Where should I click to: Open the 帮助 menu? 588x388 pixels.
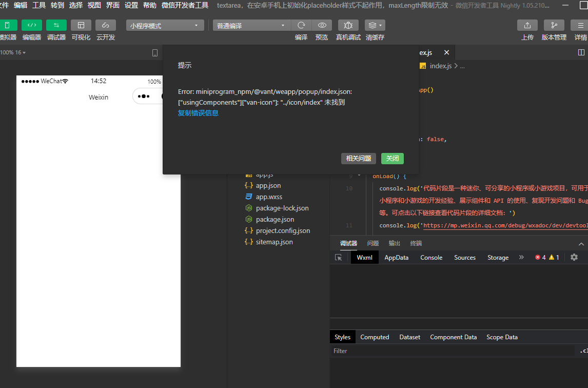point(150,5)
